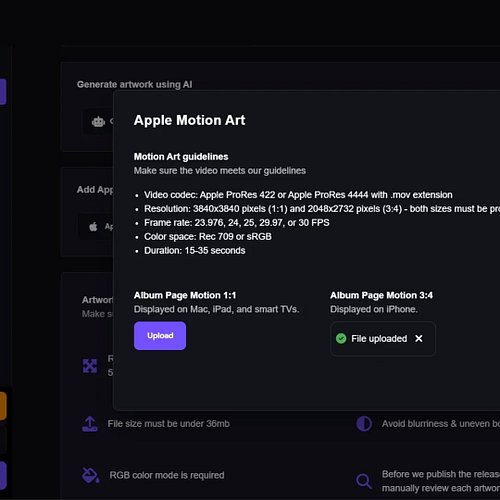This screenshot has width=500, height=500.
Task: Click the file size upload icon
Action: pos(90,424)
